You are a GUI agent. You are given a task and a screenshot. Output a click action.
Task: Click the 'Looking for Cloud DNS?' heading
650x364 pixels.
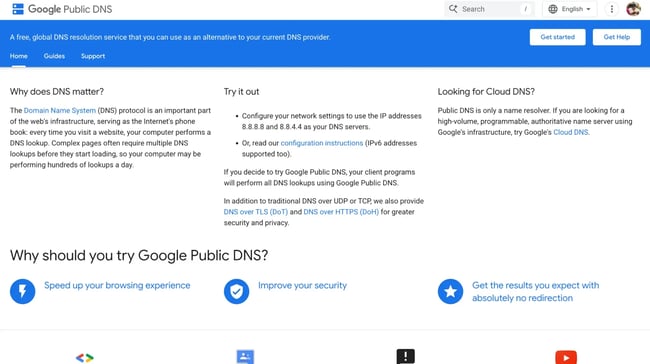coord(486,92)
